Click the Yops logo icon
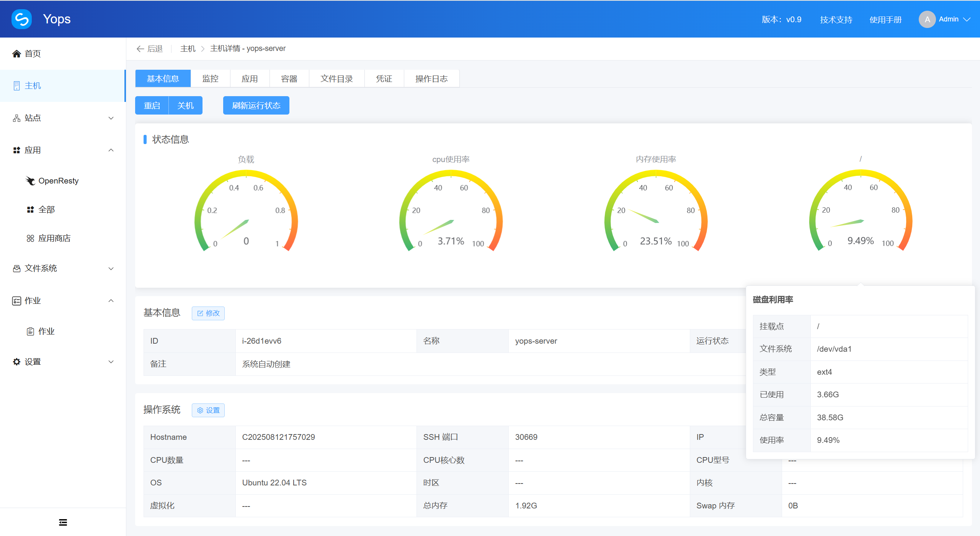 21,19
